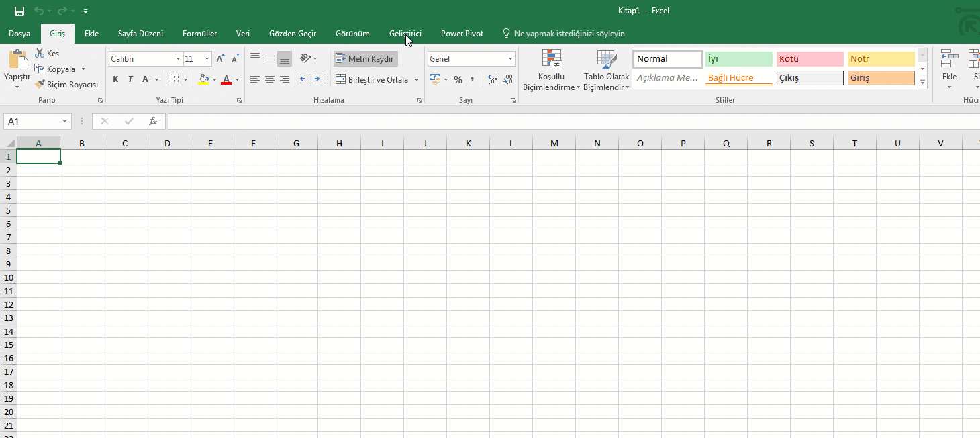Open Koşullu Biçimlendirme conditional formatting

[x=552, y=71]
